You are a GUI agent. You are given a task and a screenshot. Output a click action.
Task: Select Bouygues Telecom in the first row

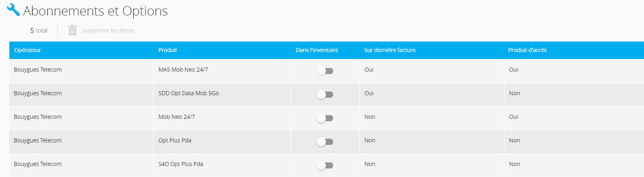38,70
